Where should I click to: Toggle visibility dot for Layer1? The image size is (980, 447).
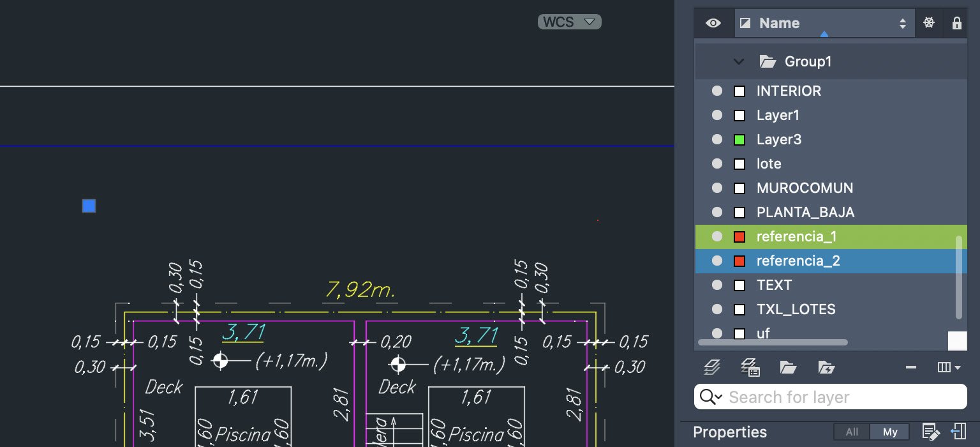717,116
